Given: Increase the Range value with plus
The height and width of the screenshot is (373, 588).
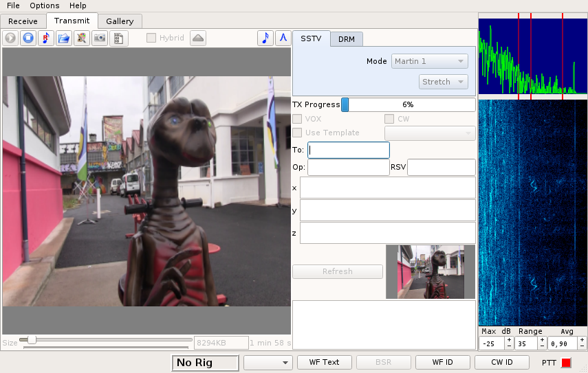Looking at the screenshot, I should point(542,340).
